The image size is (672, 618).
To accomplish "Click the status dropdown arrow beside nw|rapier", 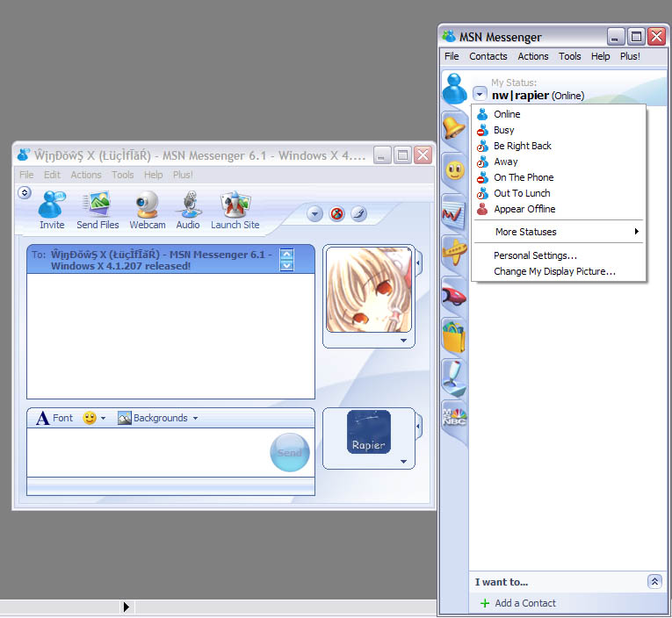I will (480, 94).
